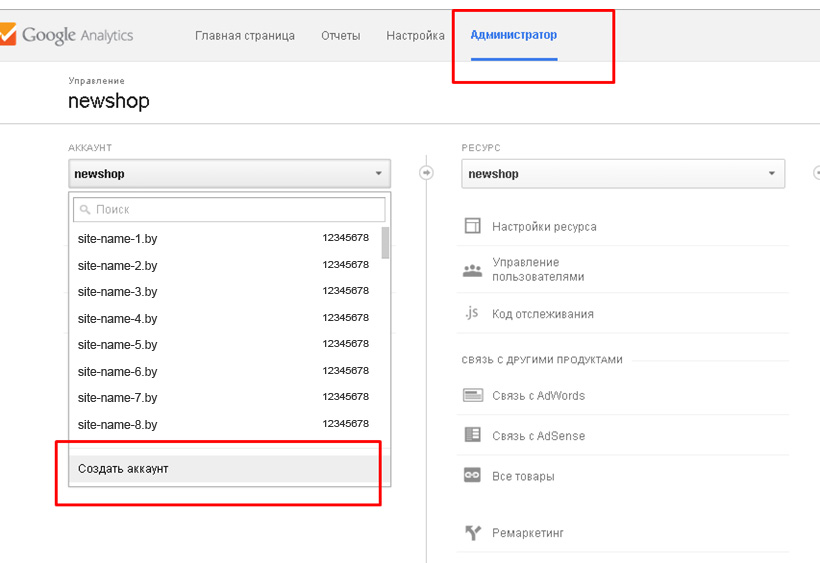This screenshot has height=563, width=820.
Task: Click the Настройки ресурса layout icon
Action: [473, 226]
